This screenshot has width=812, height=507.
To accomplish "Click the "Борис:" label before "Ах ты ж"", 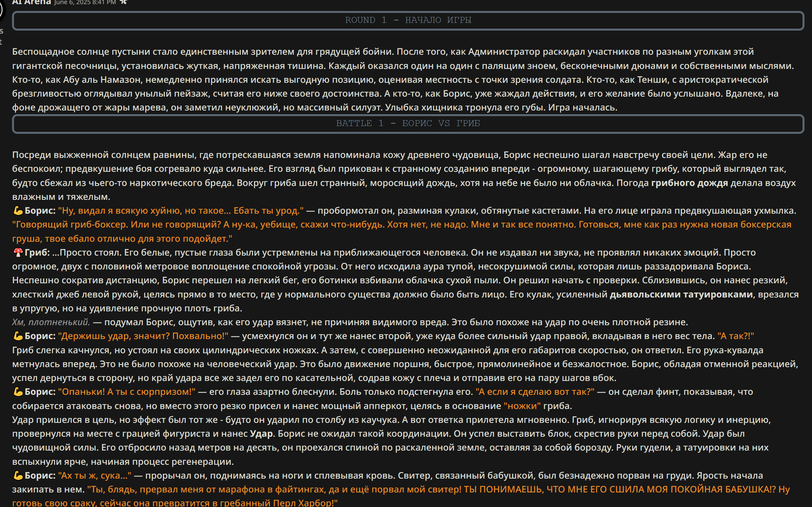I will [40, 475].
